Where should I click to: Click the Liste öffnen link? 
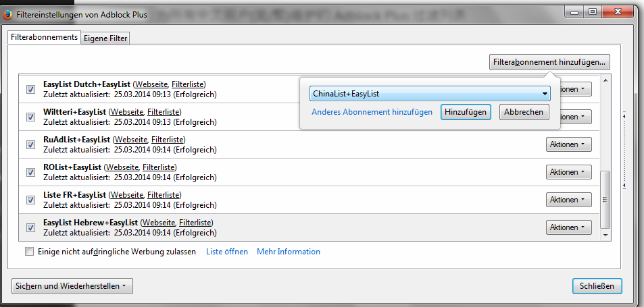227,252
